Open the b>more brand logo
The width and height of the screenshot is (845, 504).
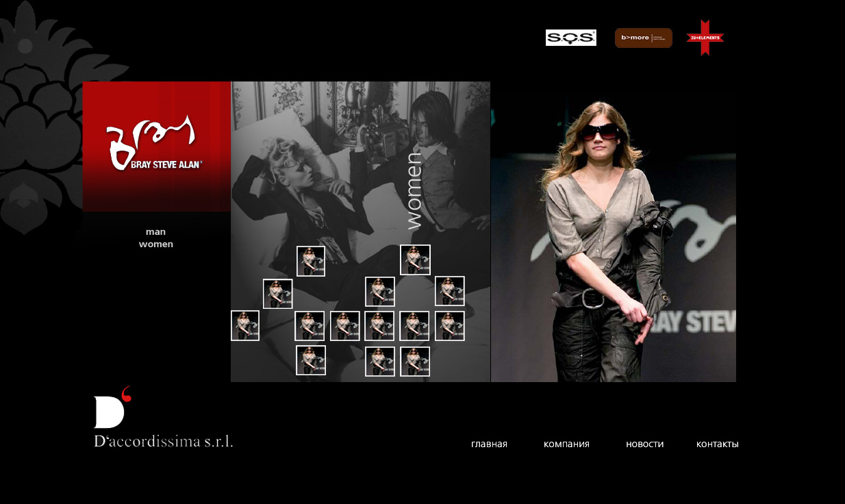[644, 38]
